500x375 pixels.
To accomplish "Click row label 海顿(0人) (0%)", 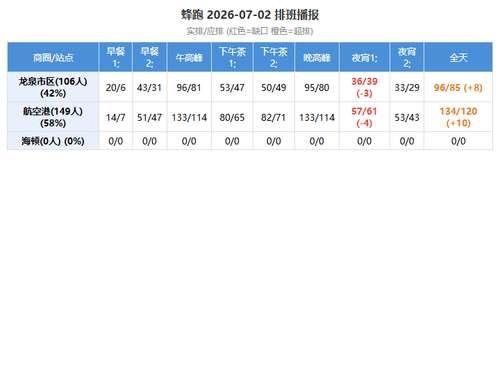I will pyautogui.click(x=53, y=141).
